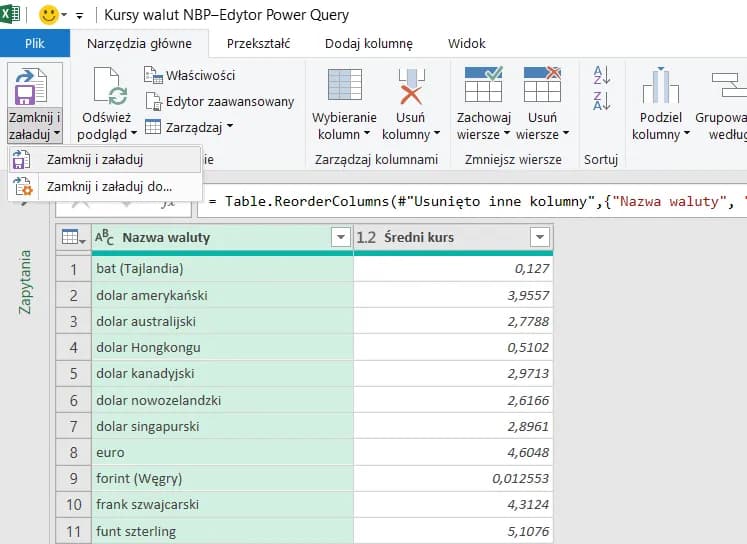Click the Usuń wiersze icon

542,86
